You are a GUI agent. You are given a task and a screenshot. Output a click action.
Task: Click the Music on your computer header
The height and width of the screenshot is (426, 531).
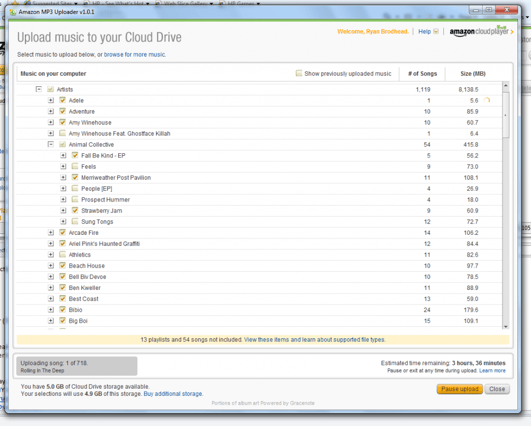coord(53,73)
